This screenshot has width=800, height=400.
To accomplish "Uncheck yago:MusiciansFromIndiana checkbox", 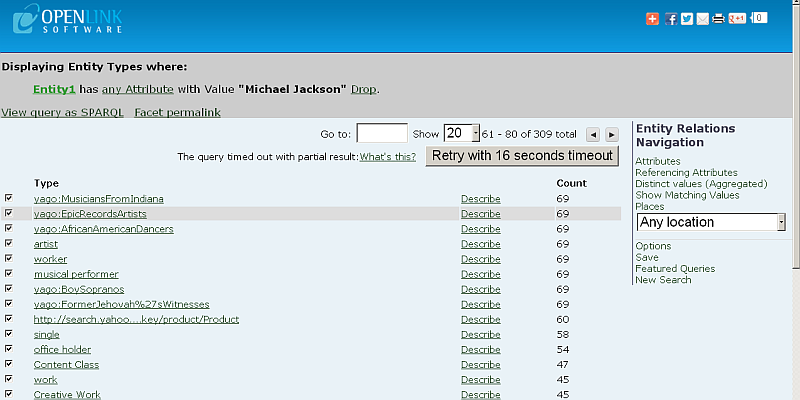I will (9, 197).
